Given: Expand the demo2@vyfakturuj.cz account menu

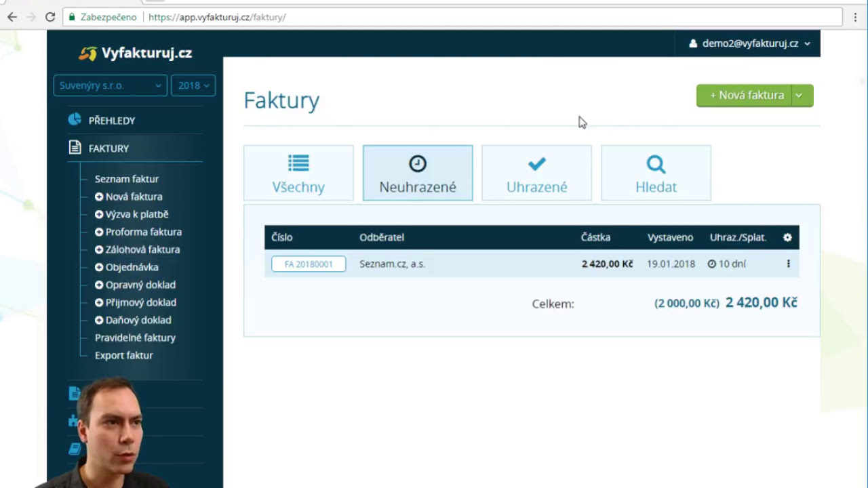Looking at the screenshot, I should point(749,43).
